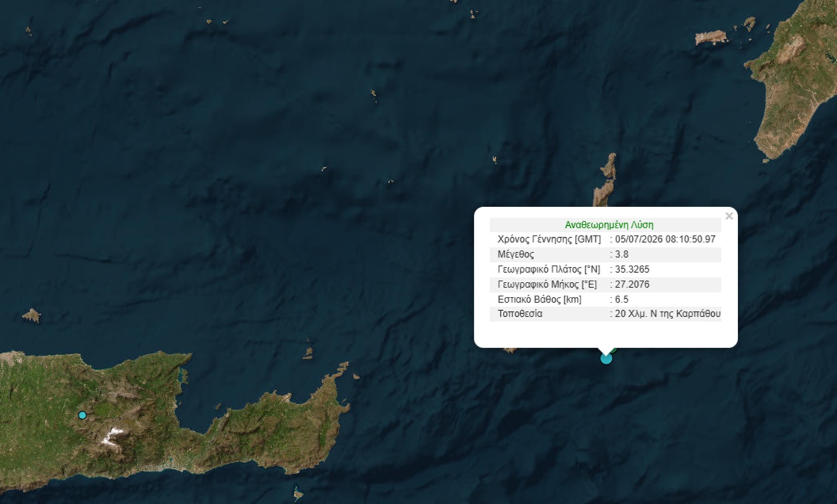Click the 'Γεωγραφικό Πλάτος [°N]' label
This screenshot has height=504, width=837.
(549, 269)
